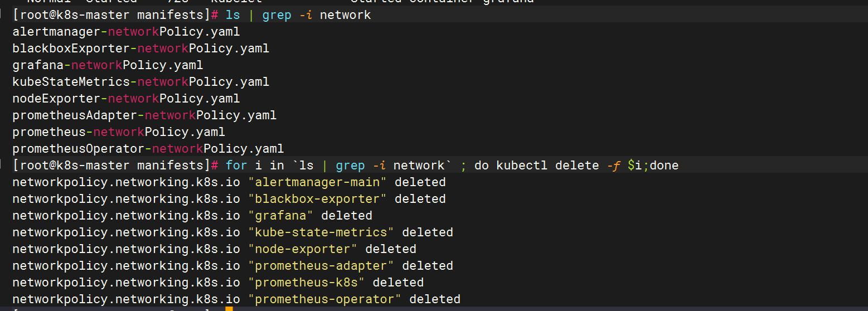Select the nodeExporter-networkPolicy.yaml filename
The width and height of the screenshot is (868, 311).
tap(126, 99)
